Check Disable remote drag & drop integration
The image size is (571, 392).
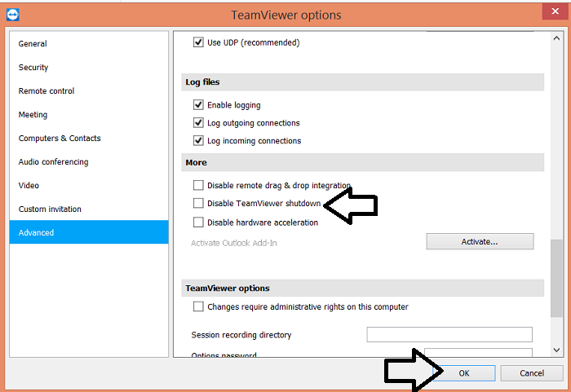click(198, 185)
